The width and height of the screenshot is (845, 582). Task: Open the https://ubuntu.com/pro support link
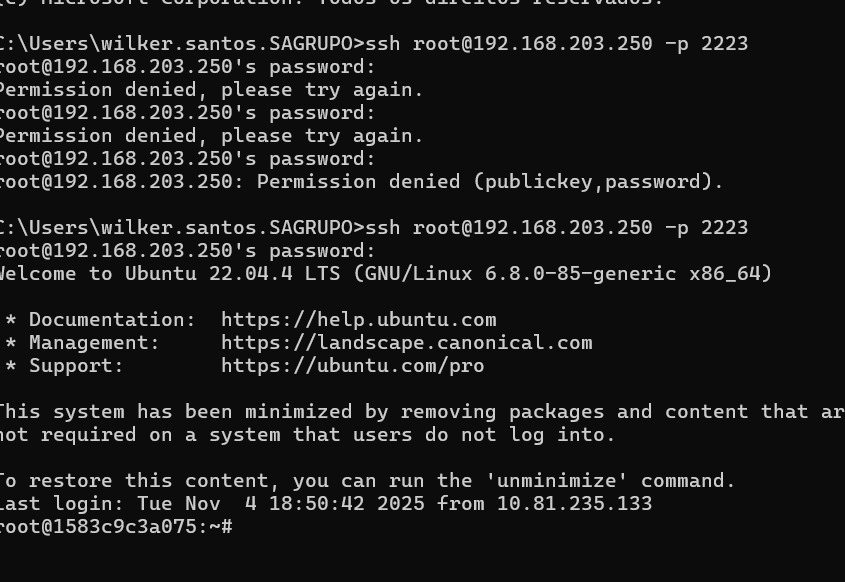coord(352,366)
